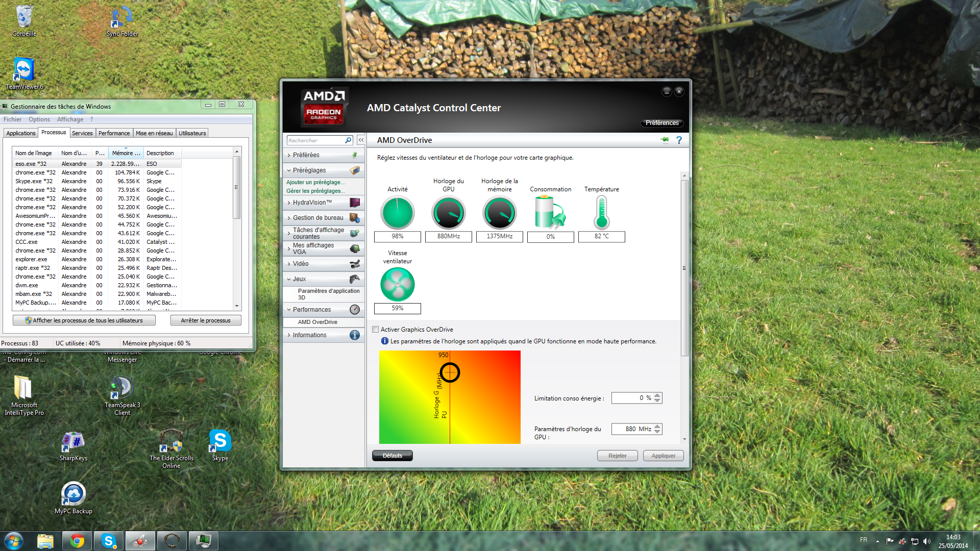Switch to the Performance tab

pyautogui.click(x=114, y=133)
